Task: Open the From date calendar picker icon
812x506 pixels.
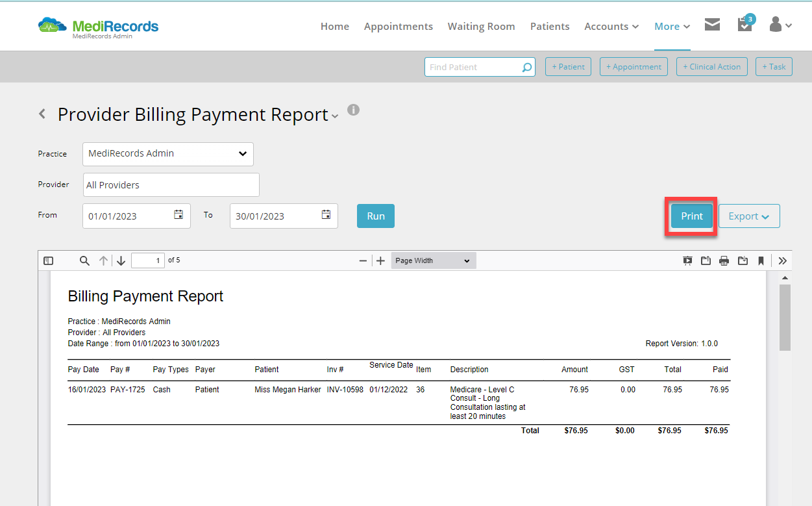Action: tap(178, 215)
